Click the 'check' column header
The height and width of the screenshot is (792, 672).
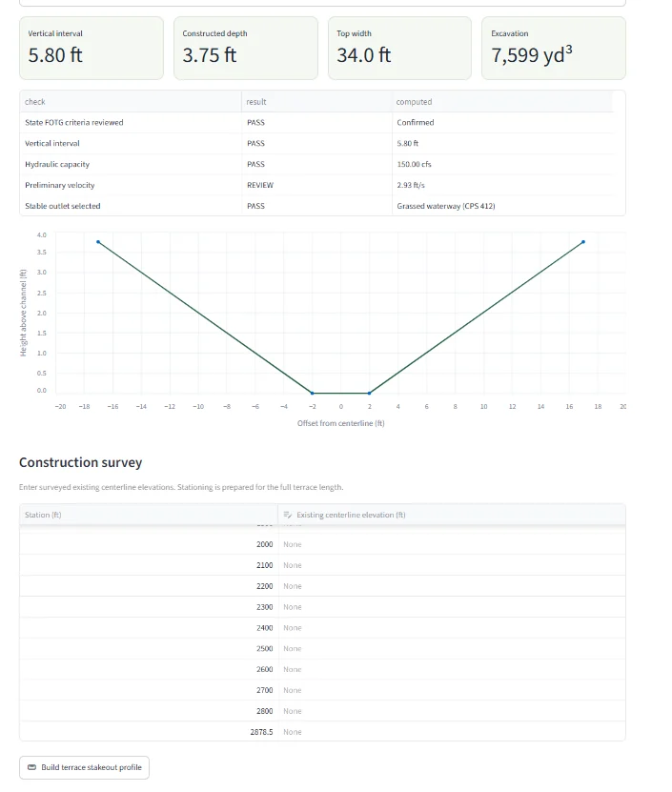click(131, 102)
